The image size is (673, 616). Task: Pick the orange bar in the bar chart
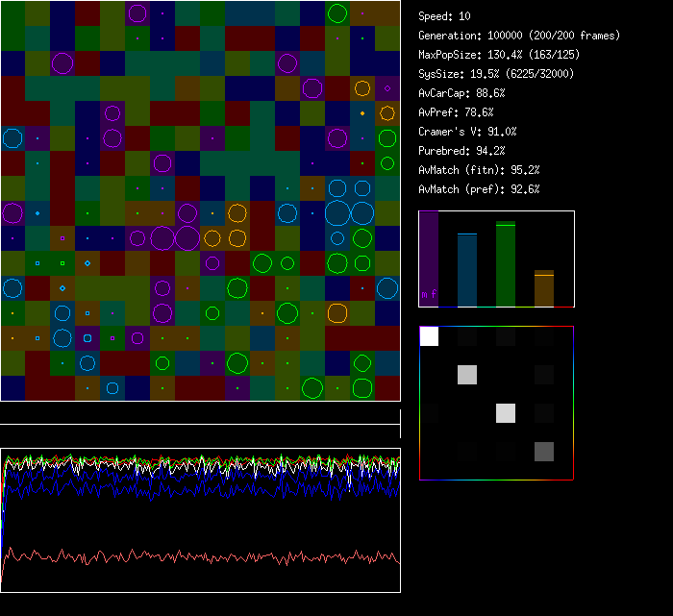[544, 289]
